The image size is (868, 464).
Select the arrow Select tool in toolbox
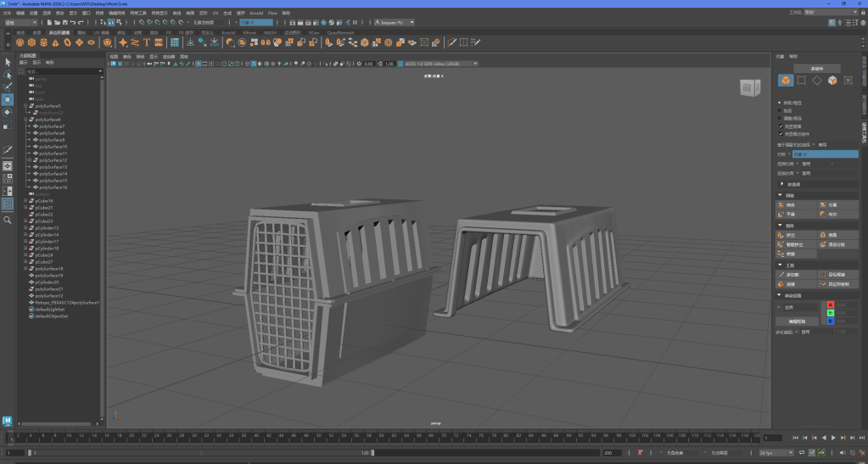point(8,62)
